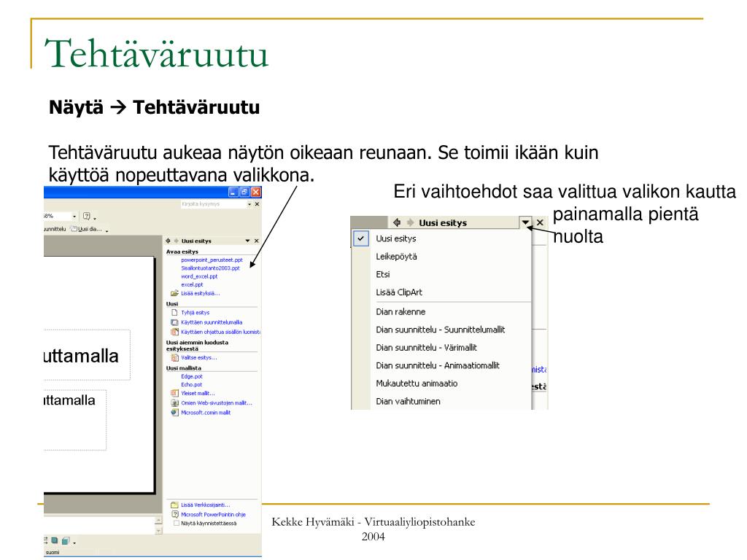Click the Omien Web-sivustojen mallit link
747x560 pixels.
(x=216, y=402)
